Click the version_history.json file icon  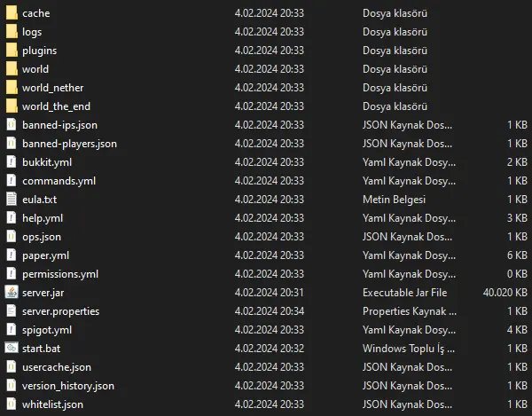click(12, 386)
